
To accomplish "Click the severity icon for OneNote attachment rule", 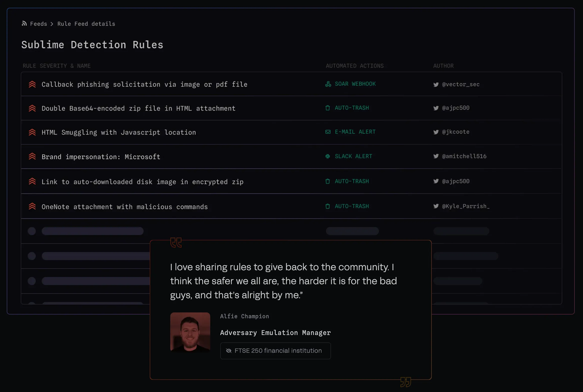I will coord(32,206).
